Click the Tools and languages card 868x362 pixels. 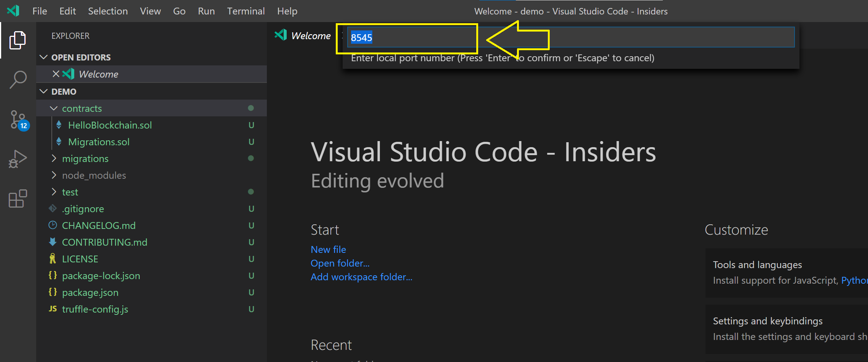click(x=787, y=273)
